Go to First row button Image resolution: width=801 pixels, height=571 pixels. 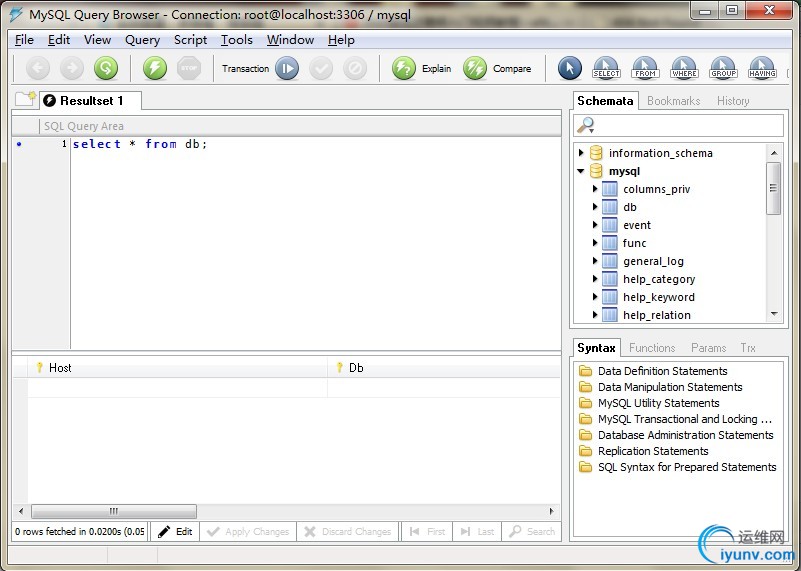[427, 532]
